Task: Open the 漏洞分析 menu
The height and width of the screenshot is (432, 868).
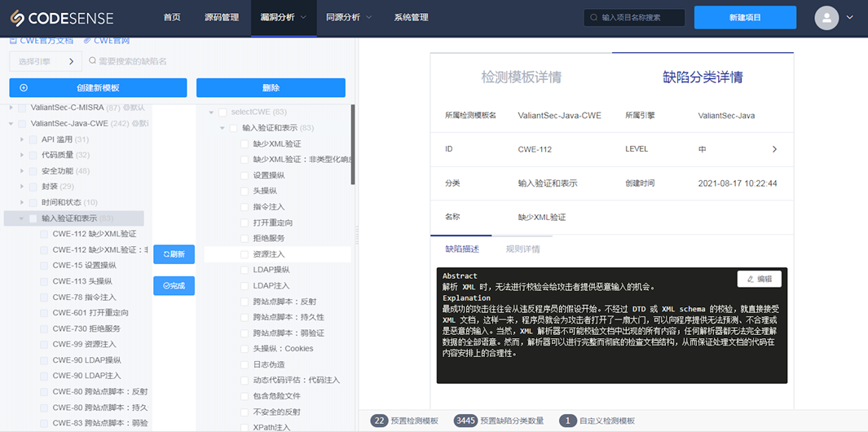Action: pos(284,18)
